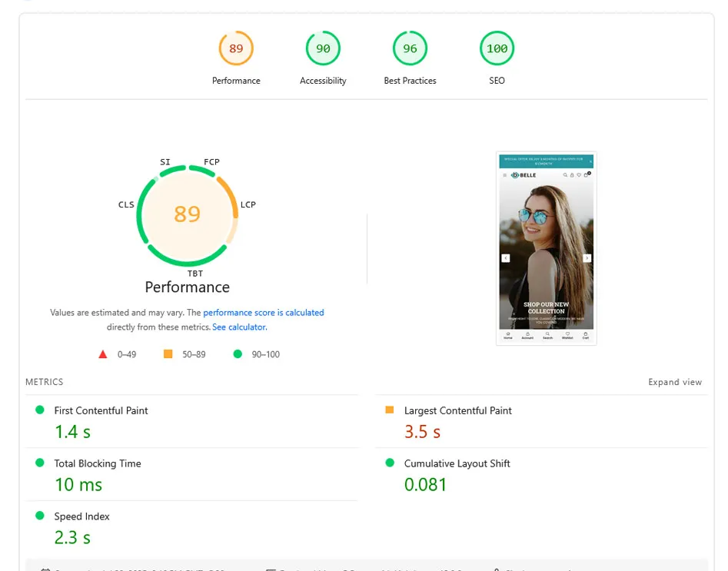
Task: Click the green dot beside Cumulative Layout Shift
Action: coord(389,463)
